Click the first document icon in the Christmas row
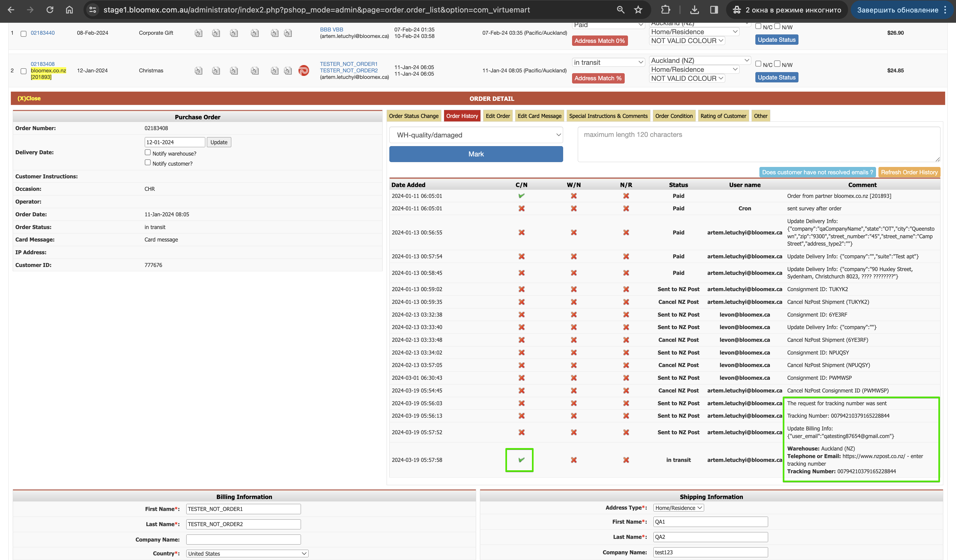956x560 pixels. 198,70
